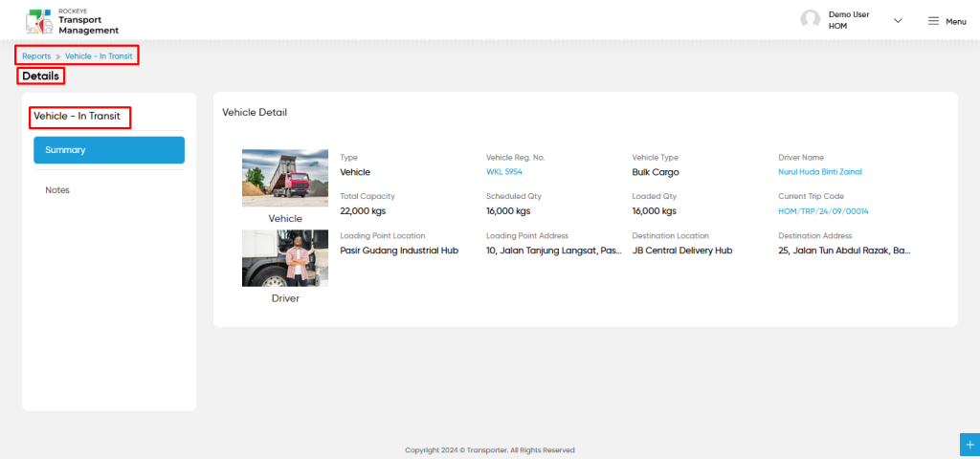Screen dimensions: 980x459
Task: Select the Loaded Qty 16,000 kgs value
Action: click(x=654, y=211)
